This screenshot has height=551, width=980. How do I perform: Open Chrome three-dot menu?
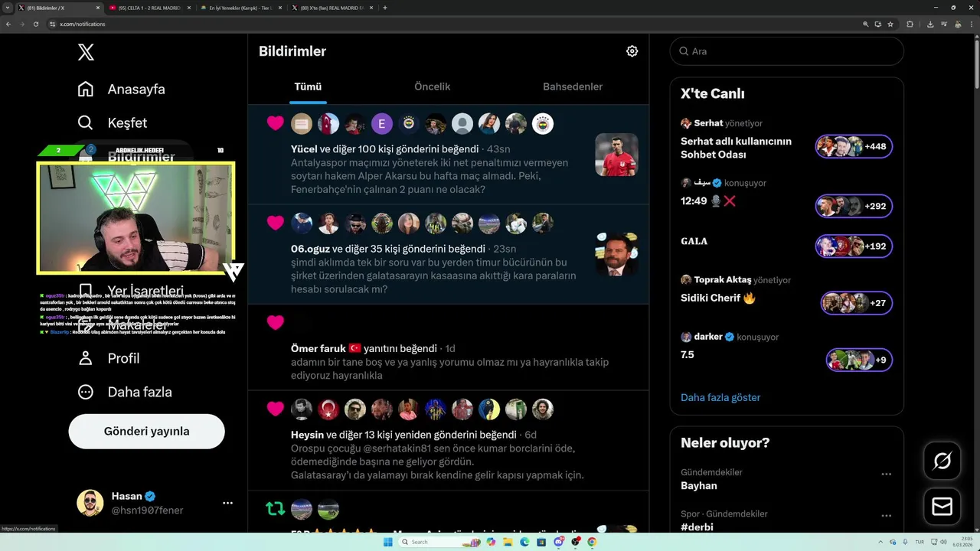pos(972,24)
